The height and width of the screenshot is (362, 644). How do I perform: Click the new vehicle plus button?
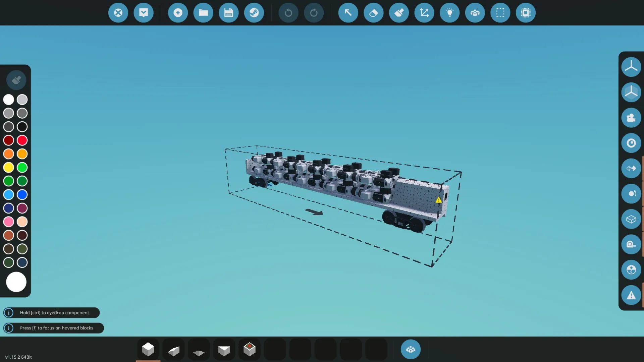click(x=178, y=13)
